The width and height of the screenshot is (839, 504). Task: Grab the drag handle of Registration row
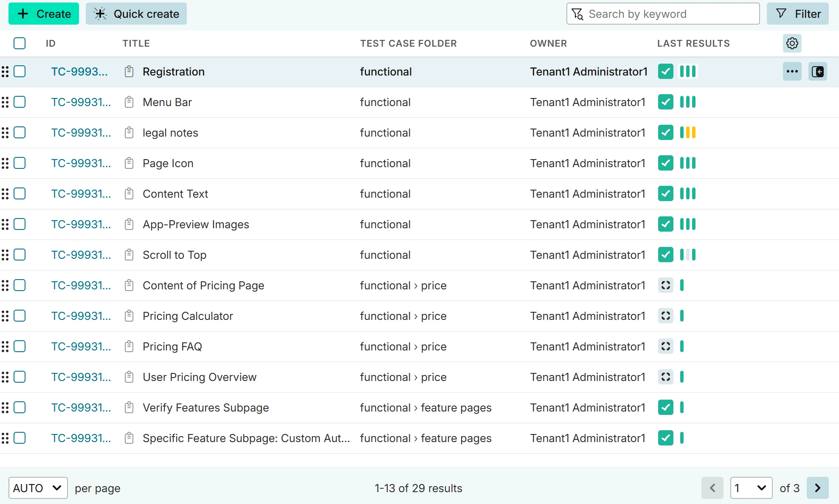(5, 72)
